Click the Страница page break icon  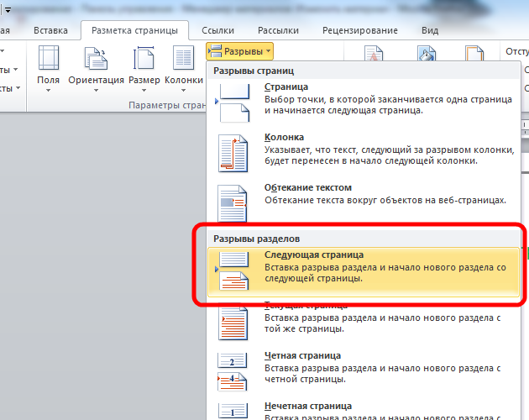pyautogui.click(x=233, y=99)
